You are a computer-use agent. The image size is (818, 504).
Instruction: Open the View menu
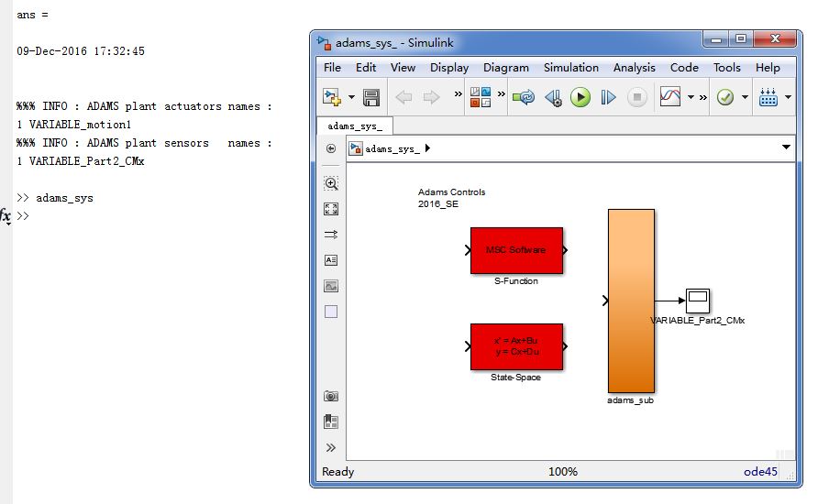(403, 68)
